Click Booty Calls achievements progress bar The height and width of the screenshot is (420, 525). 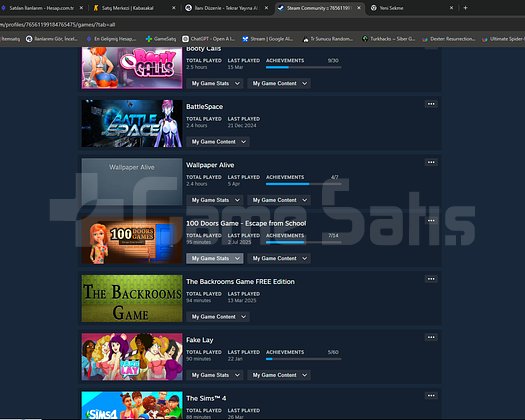[x=303, y=67]
